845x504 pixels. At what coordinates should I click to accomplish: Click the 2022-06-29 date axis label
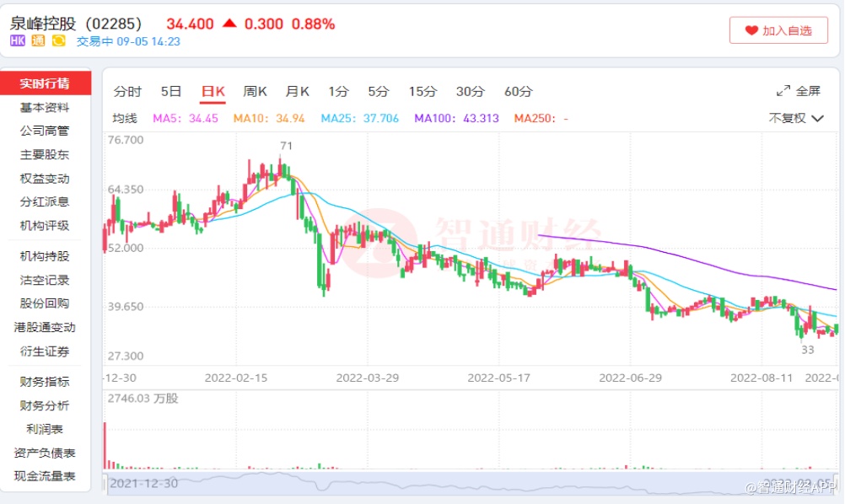pyautogui.click(x=631, y=378)
